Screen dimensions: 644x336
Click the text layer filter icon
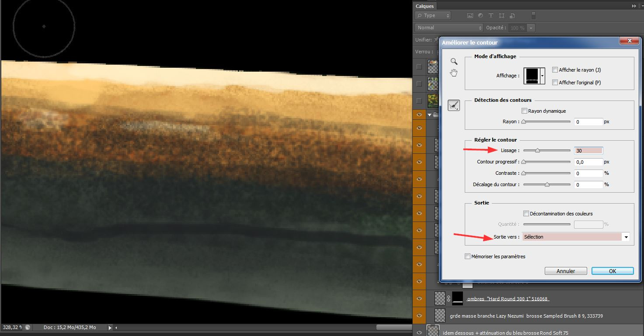coord(491,15)
